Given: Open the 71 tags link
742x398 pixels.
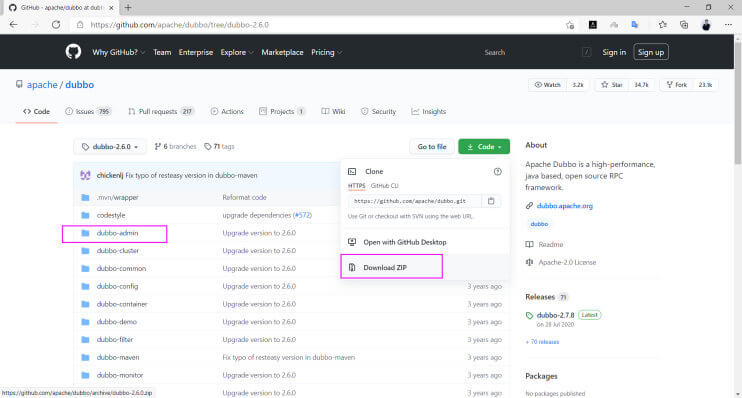Looking at the screenshot, I should click(x=219, y=147).
